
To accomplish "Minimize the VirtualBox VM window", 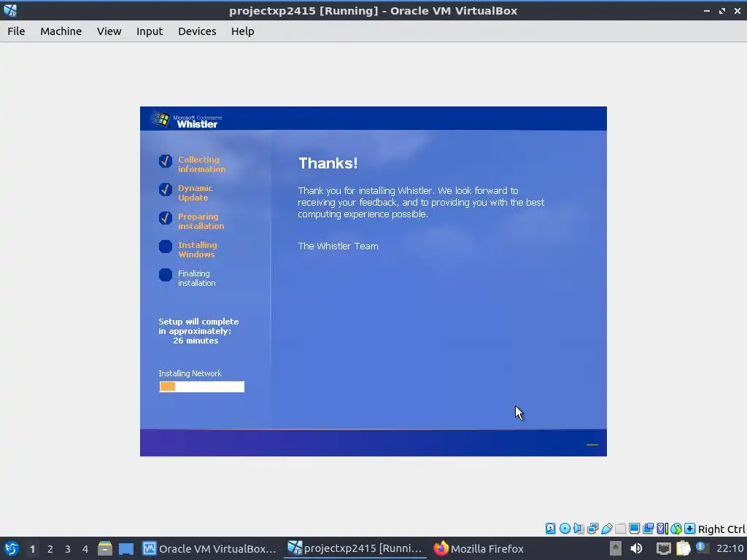I will pos(706,10).
